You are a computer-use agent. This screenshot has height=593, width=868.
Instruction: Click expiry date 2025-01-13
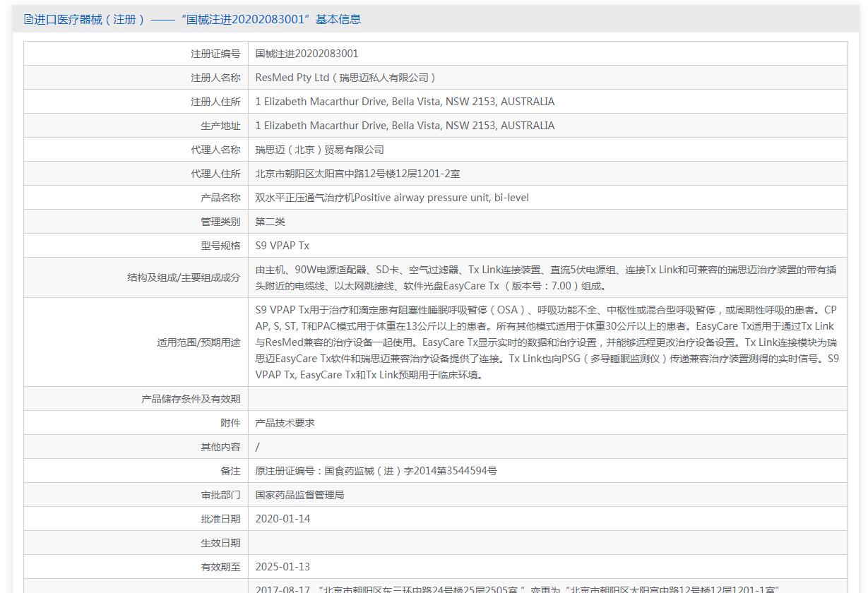(283, 567)
